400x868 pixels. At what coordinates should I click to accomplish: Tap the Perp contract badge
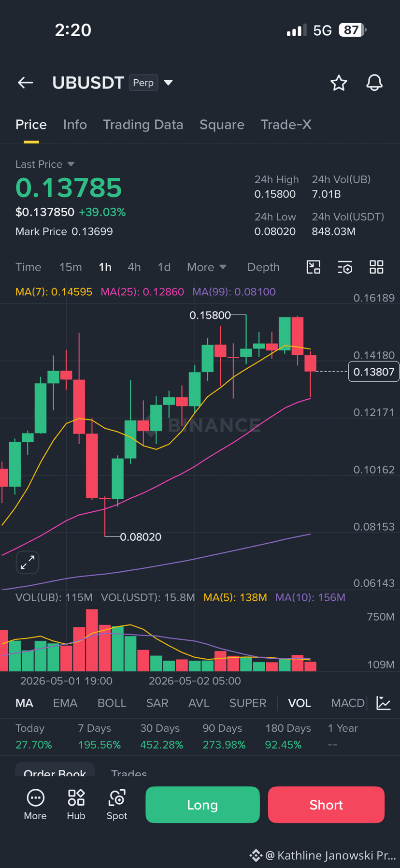pyautogui.click(x=143, y=83)
